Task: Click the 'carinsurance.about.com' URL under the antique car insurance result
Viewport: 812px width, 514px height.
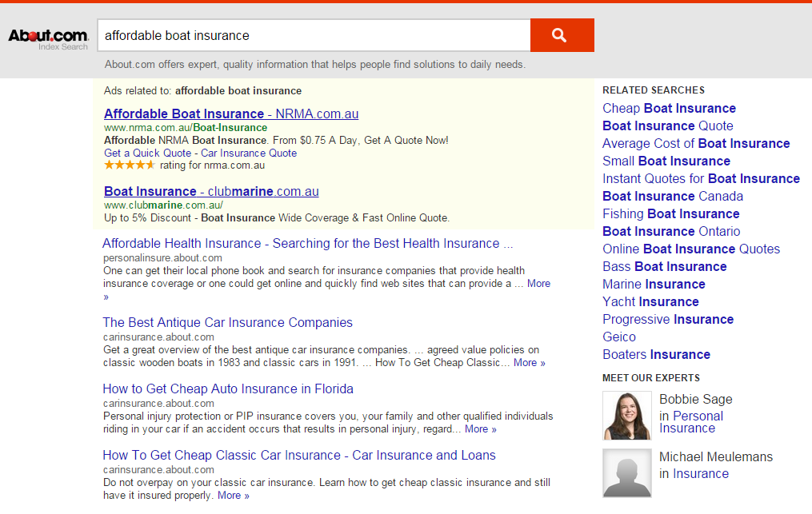Action: [158, 337]
